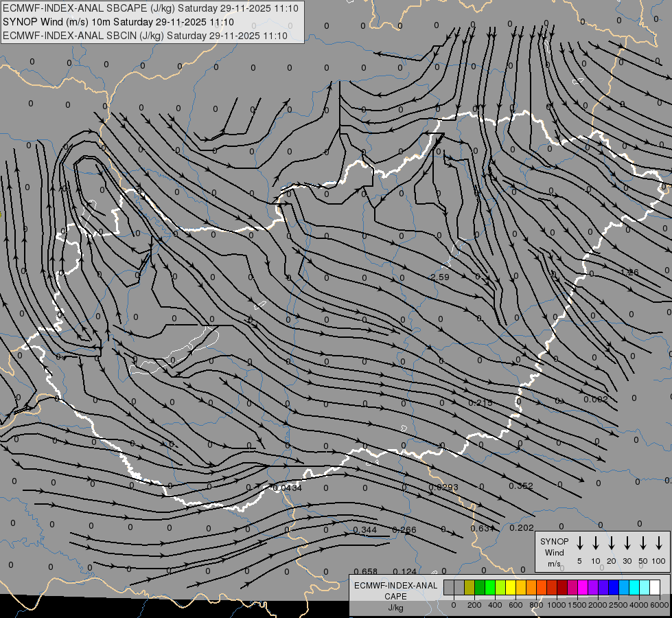This screenshot has height=618, width=672.
Task: Click the 1000 tick label on CAPE scale
Action: click(x=557, y=605)
